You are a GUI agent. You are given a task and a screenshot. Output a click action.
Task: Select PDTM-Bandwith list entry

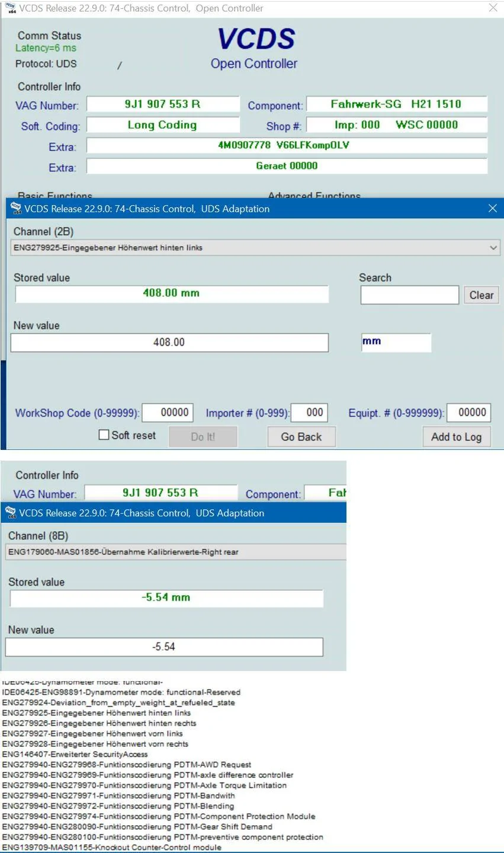point(118,796)
